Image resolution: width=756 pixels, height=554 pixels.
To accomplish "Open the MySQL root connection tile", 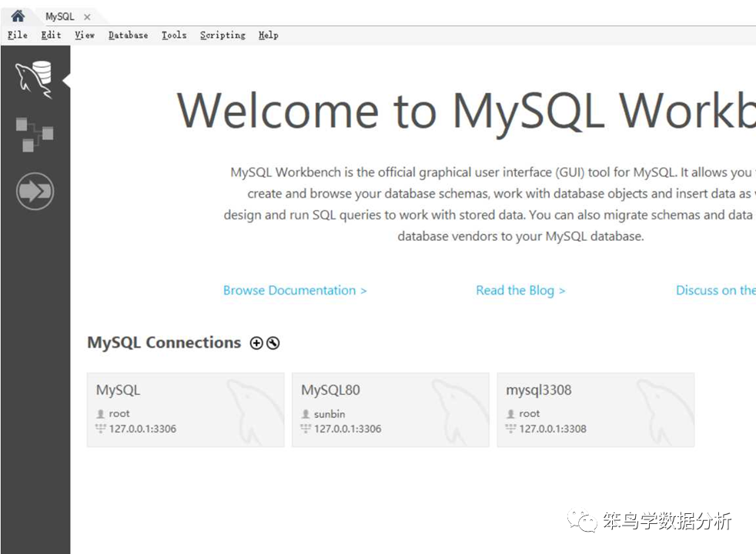I will tap(186, 410).
